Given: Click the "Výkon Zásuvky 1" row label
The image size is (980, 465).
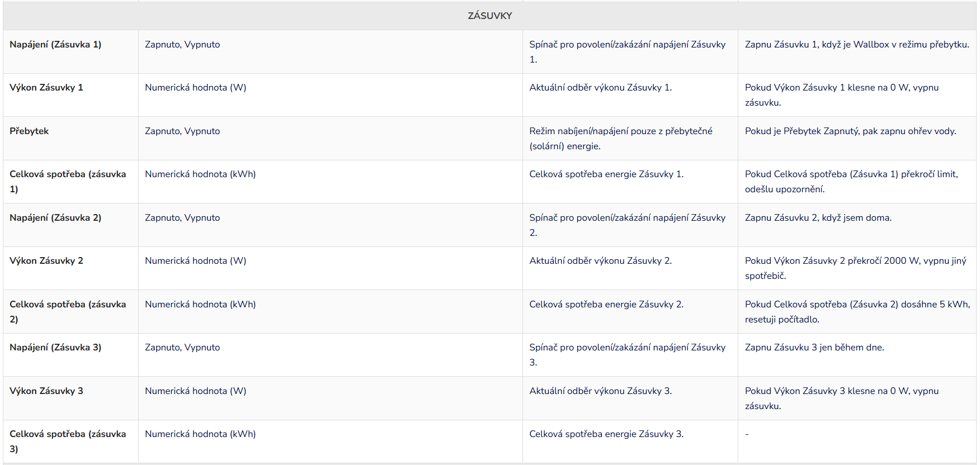Looking at the screenshot, I should point(46,88).
